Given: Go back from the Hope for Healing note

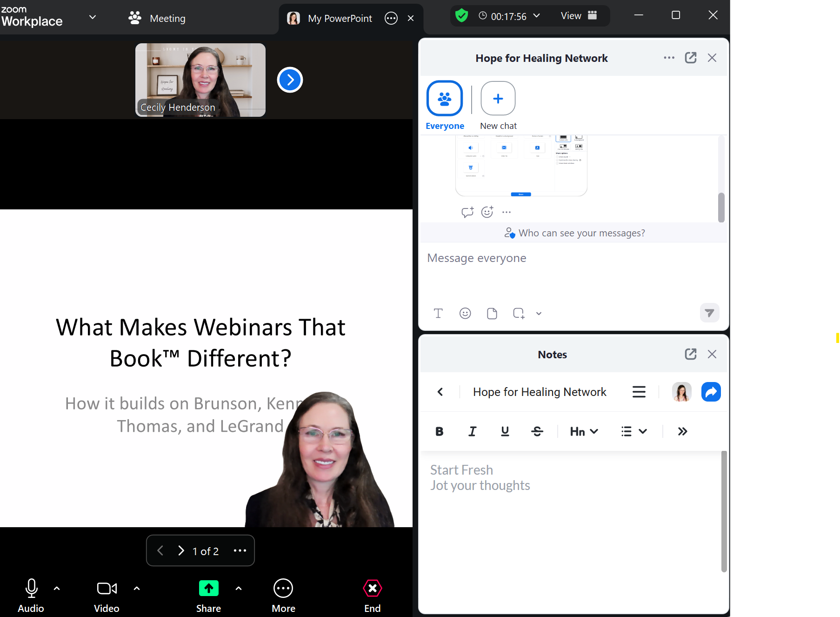Looking at the screenshot, I should click(x=440, y=392).
